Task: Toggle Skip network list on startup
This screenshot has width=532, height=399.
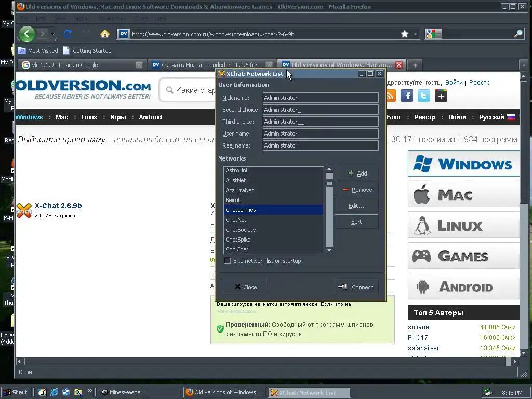Action: click(x=228, y=261)
